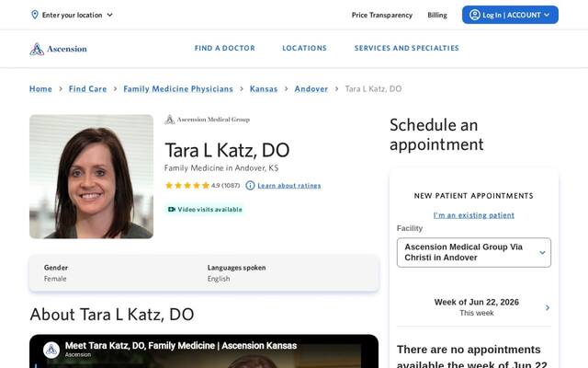The image size is (588, 368).
Task: Open the FIND A DOCTOR menu
Action: [224, 48]
